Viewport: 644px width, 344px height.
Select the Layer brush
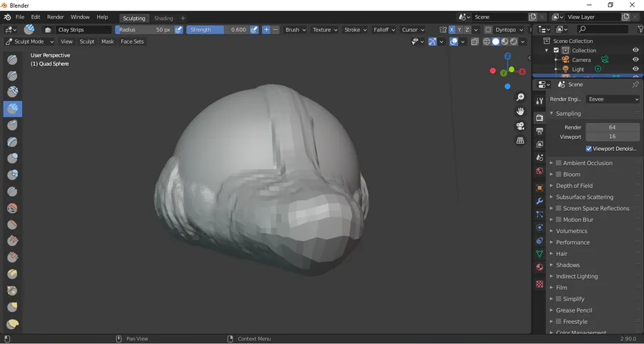pos(12,142)
